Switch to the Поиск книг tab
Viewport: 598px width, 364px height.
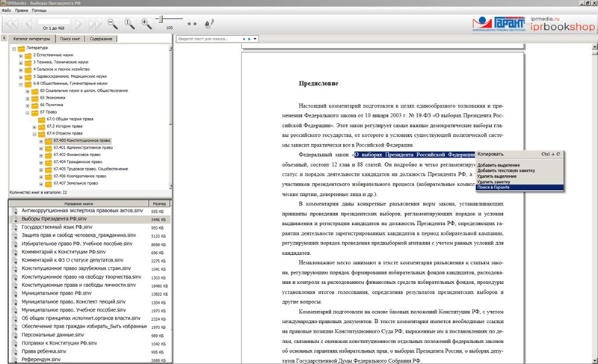coord(71,37)
